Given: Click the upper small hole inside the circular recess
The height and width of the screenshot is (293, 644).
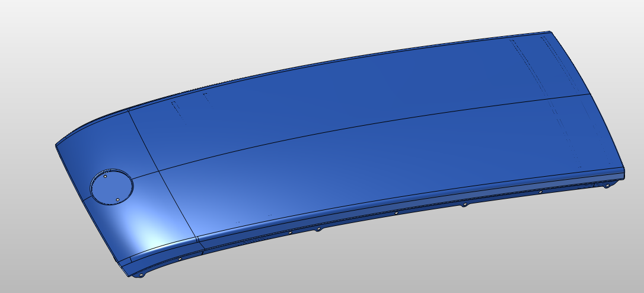Looking at the screenshot, I should [106, 176].
